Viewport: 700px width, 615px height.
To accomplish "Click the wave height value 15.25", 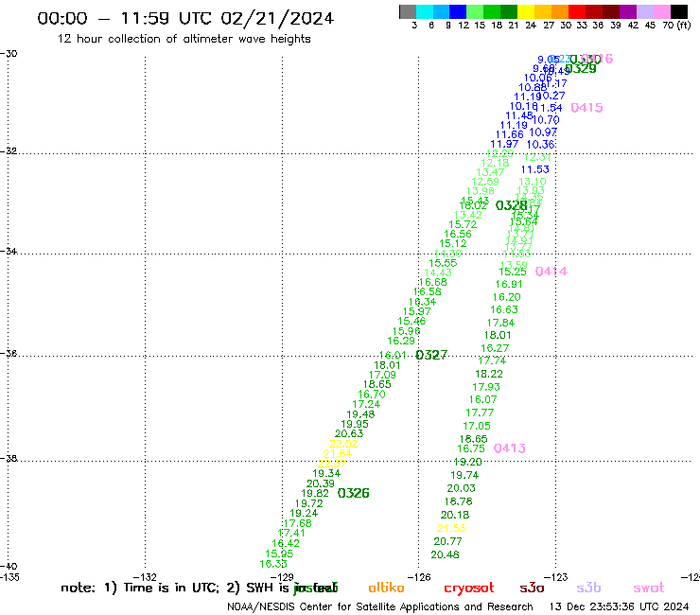I will pos(513,272).
